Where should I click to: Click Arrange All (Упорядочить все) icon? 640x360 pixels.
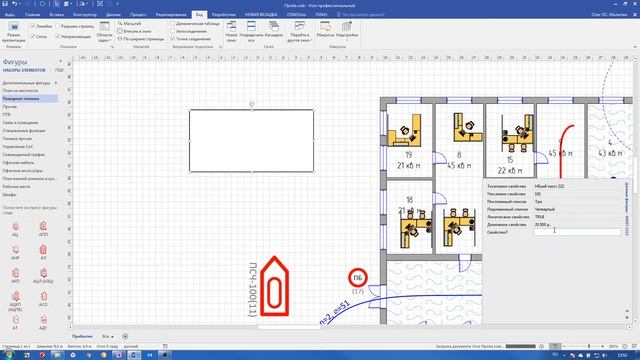pos(251,32)
